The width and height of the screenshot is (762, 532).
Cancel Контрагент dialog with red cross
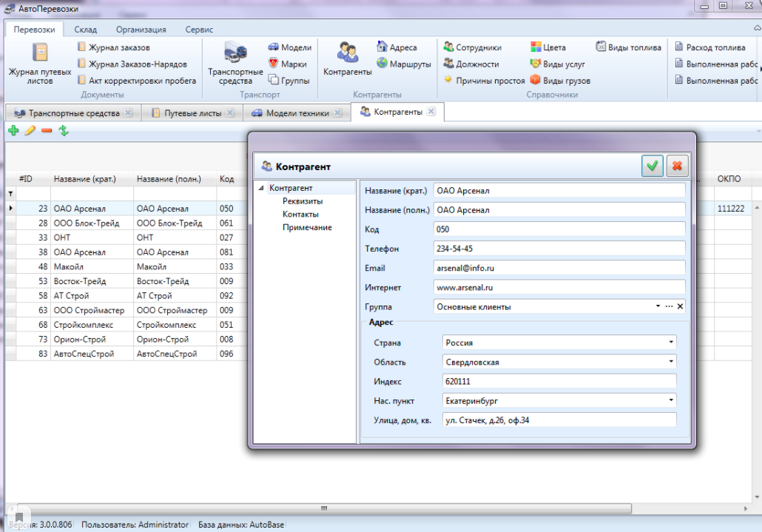tap(677, 166)
